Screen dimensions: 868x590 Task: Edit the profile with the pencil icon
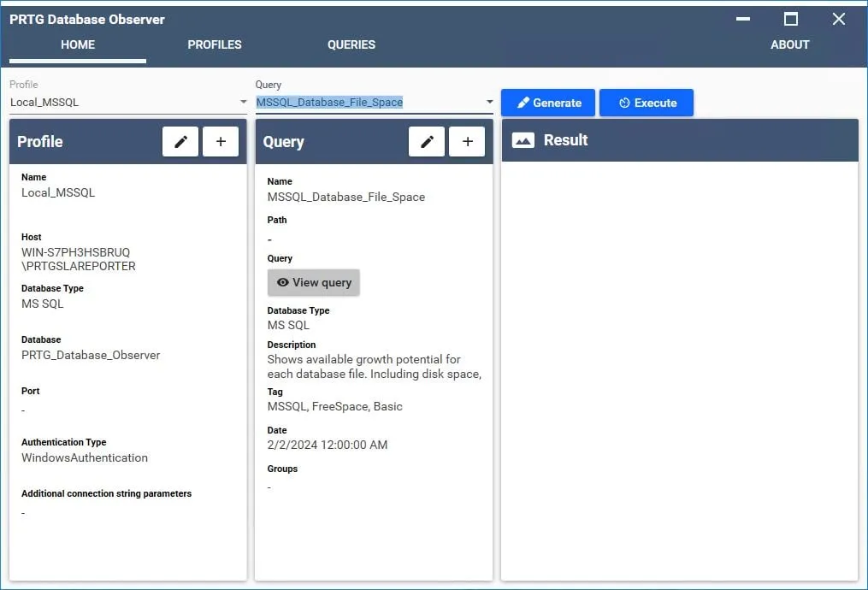[x=180, y=142]
